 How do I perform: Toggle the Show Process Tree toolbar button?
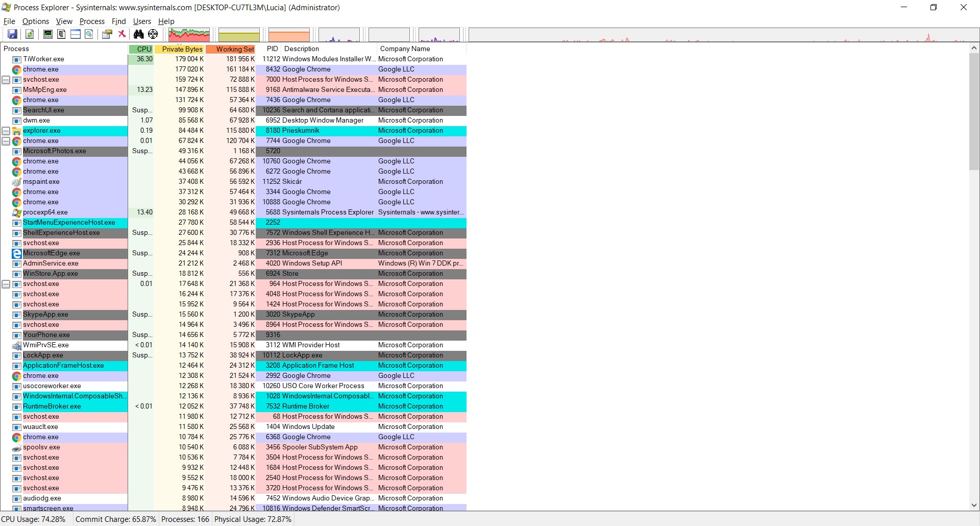pos(61,34)
